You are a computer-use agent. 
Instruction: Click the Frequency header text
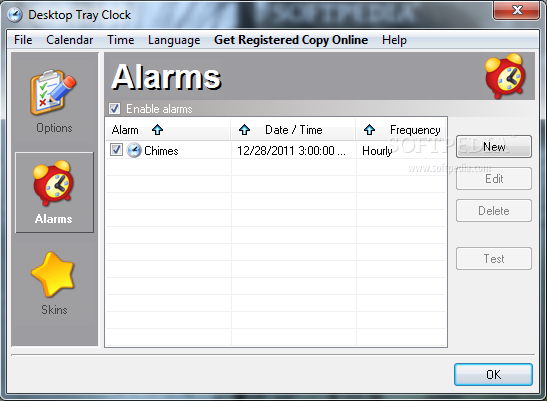point(415,130)
